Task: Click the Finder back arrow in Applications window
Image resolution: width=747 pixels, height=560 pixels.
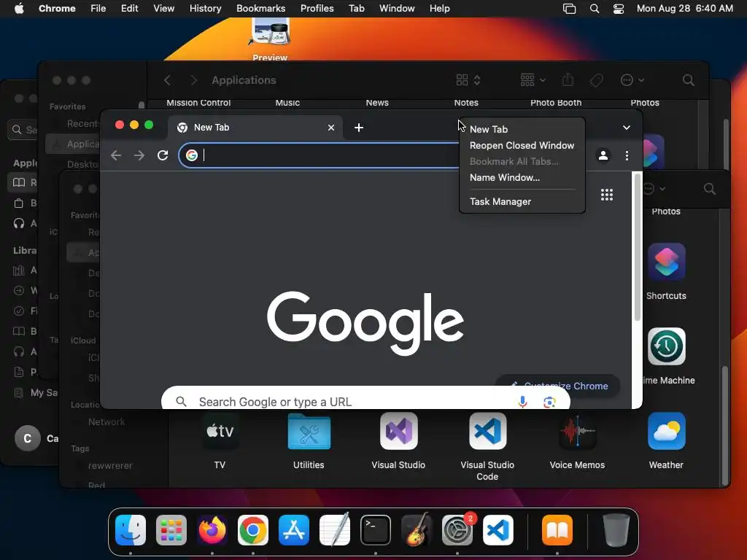Action: click(x=167, y=80)
